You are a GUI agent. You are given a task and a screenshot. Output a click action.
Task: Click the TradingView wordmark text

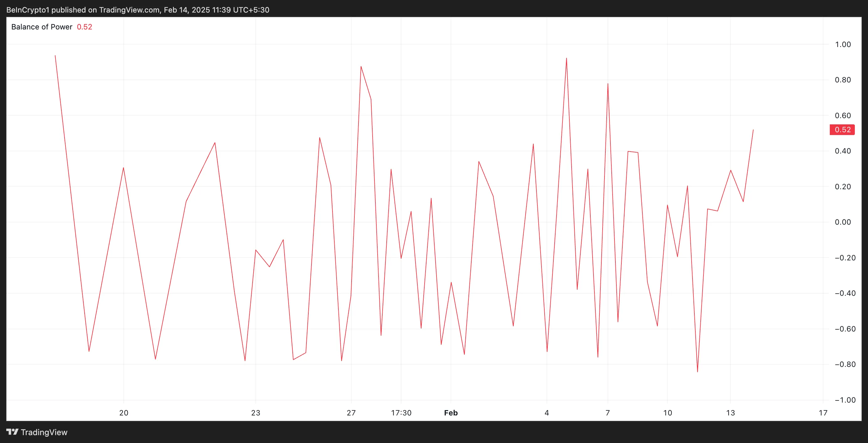point(44,432)
